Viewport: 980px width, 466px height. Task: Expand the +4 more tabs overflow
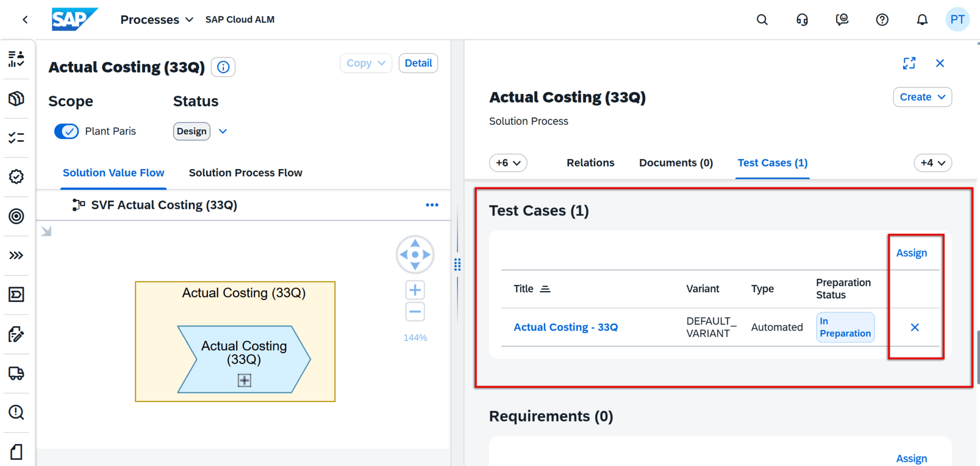[x=933, y=163]
